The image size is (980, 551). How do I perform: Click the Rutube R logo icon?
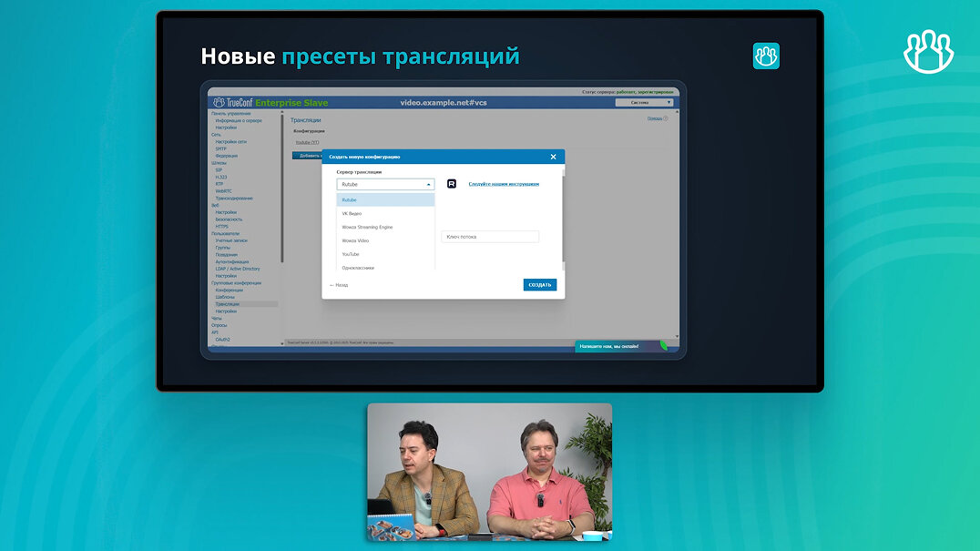point(451,184)
